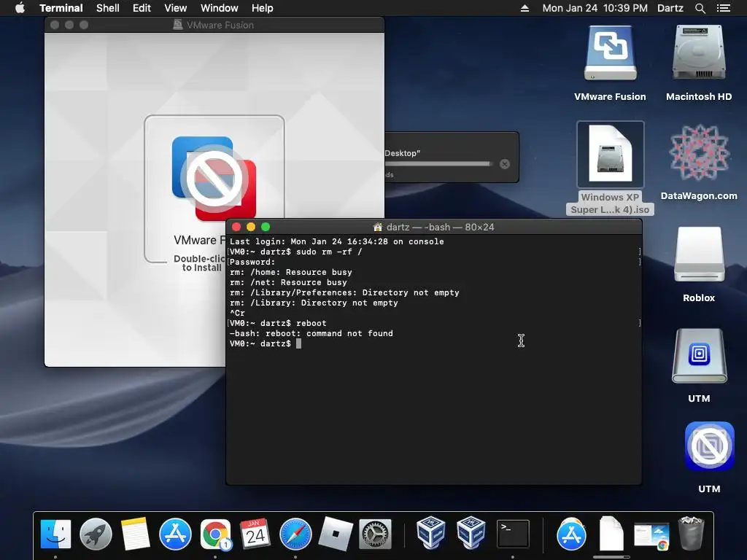Open Notes from the Dock
Image resolution: width=747 pixels, height=560 pixels.
pyautogui.click(x=135, y=534)
